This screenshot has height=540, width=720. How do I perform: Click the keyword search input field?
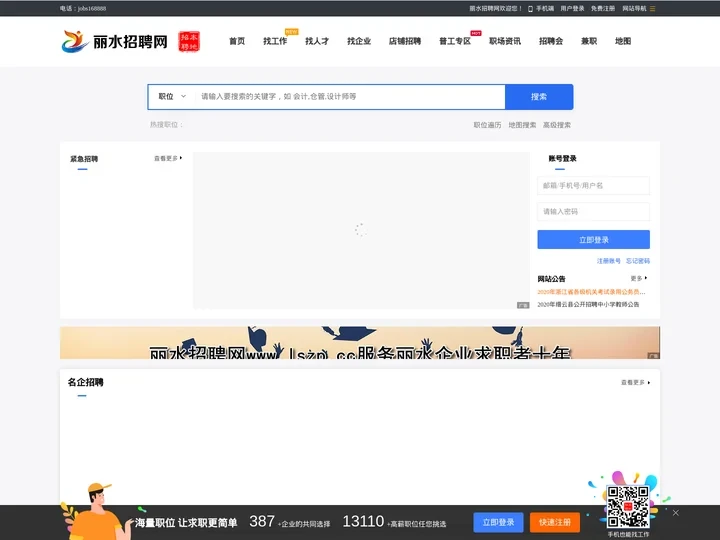pyautogui.click(x=350, y=96)
